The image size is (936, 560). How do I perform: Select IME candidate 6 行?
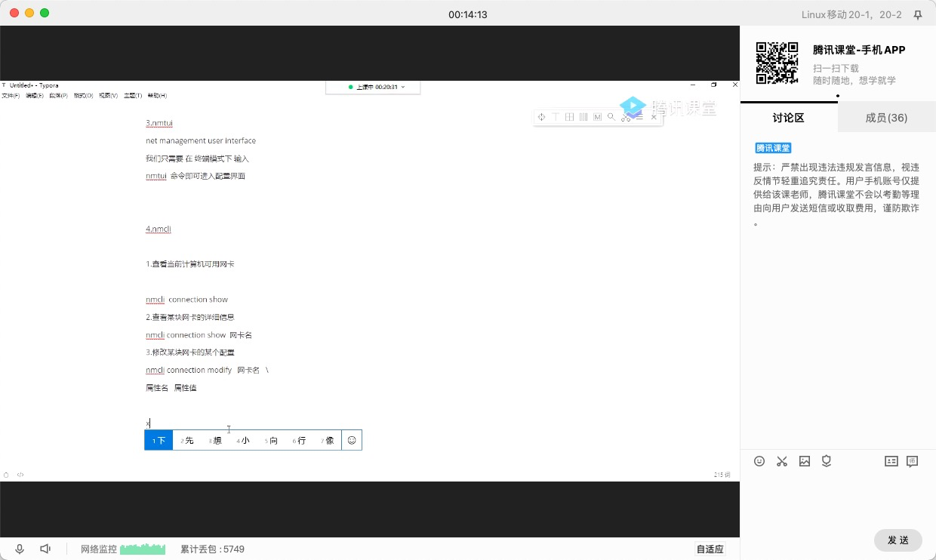(300, 440)
